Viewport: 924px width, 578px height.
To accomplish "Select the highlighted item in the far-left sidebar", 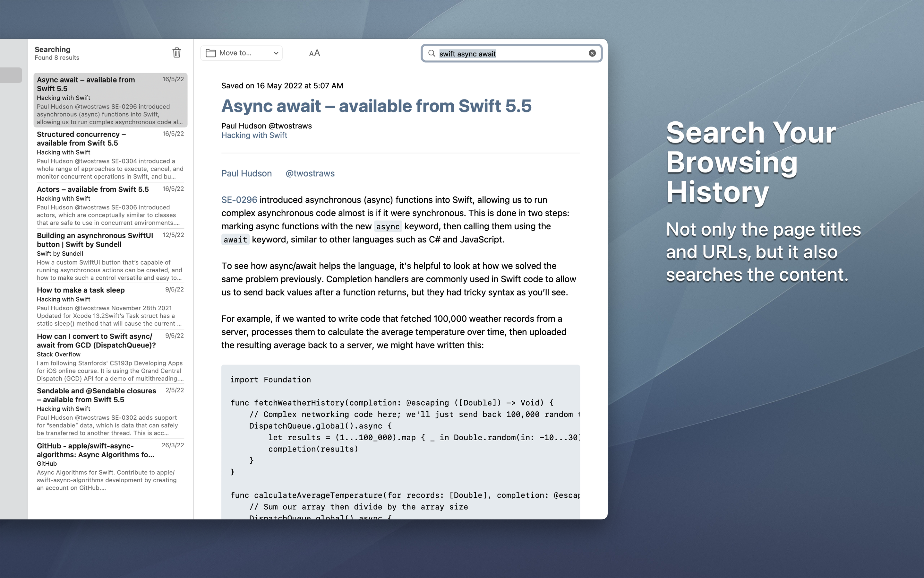I will click(x=11, y=75).
